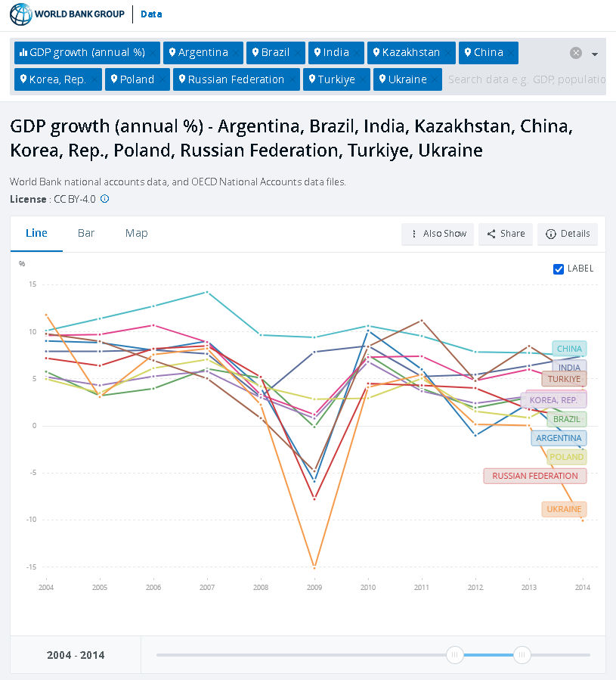Image resolution: width=616 pixels, height=680 pixels.
Task: Click the Data link in the header
Action: point(151,14)
